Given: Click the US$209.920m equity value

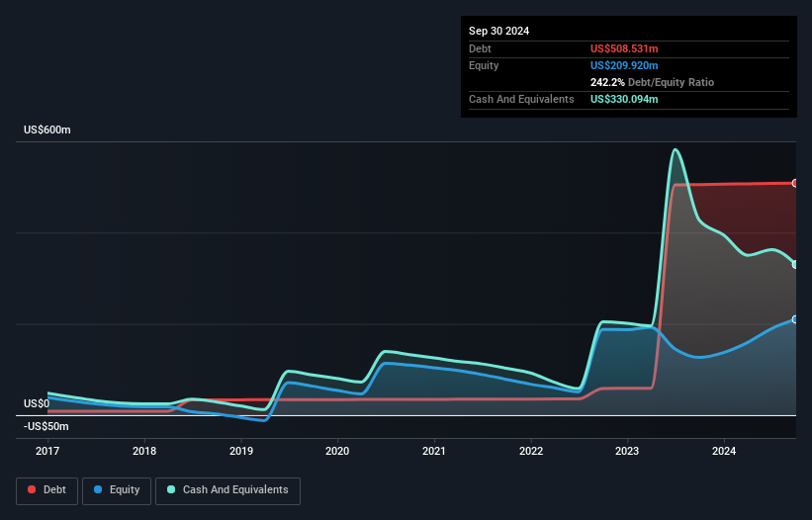Looking at the screenshot, I should pos(624,65).
